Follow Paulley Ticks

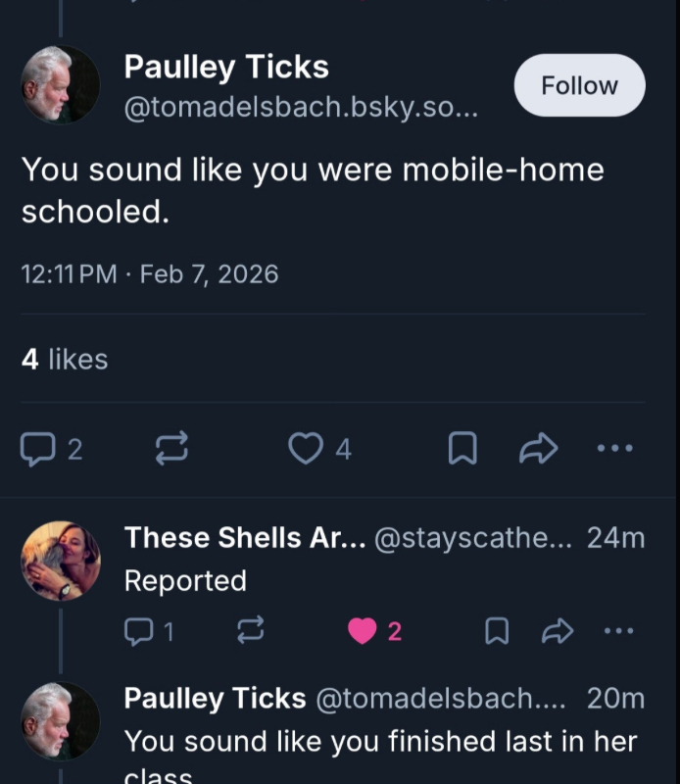pos(579,85)
